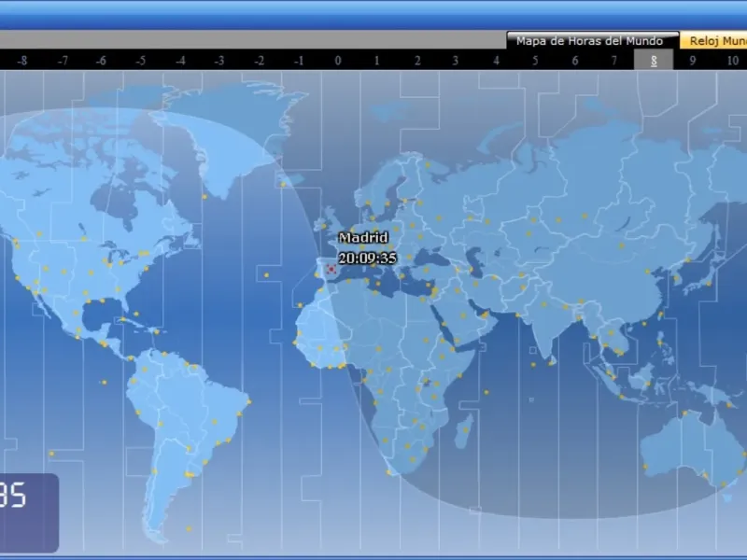The width and height of the screenshot is (747, 560).
Task: Select the -2 timezone offset
Action: tap(259, 61)
